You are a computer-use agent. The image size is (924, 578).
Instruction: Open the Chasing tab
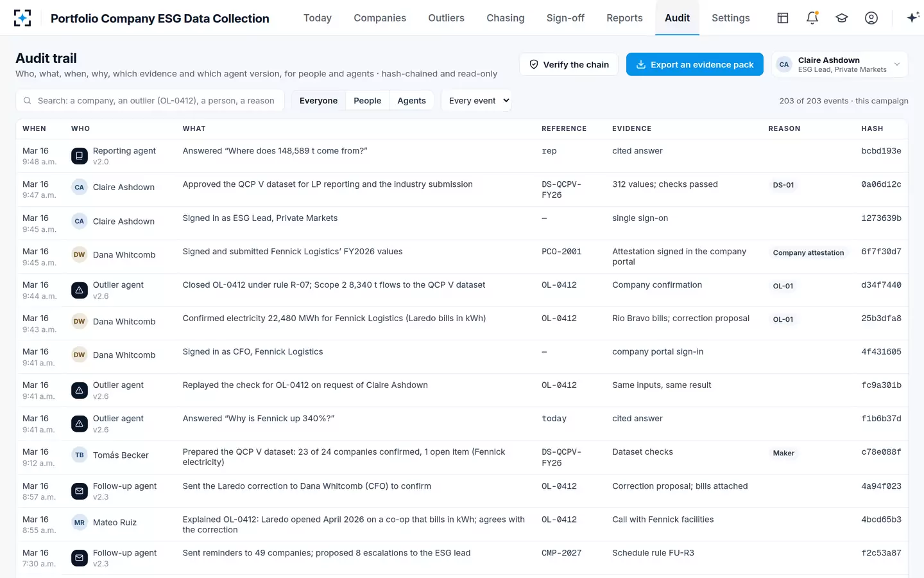506,18
